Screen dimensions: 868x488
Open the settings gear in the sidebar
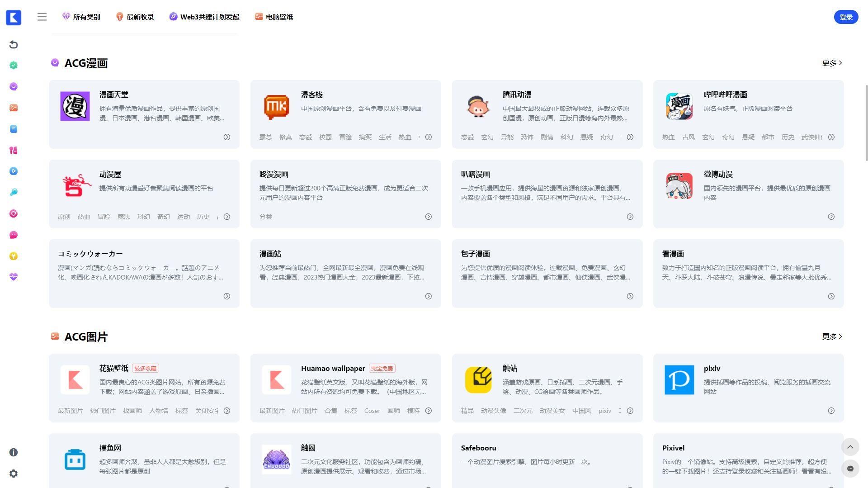[x=14, y=474]
